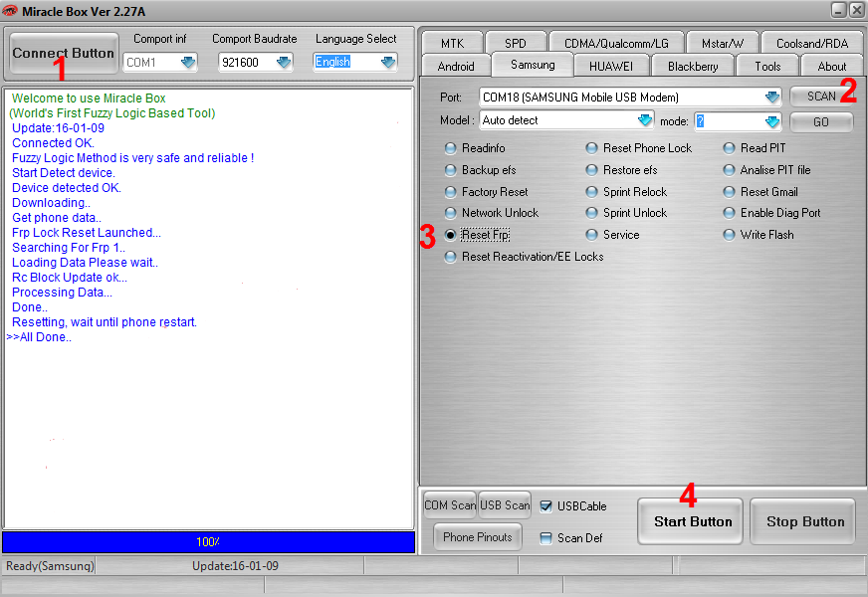
Task: Click log line "Connected OK."
Action: [53, 143]
